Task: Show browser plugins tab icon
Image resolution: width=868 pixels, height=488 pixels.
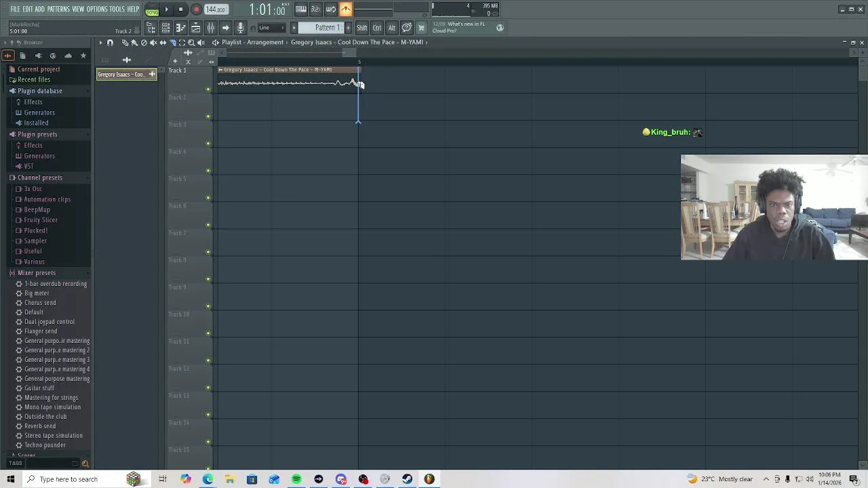Action: click(x=38, y=56)
